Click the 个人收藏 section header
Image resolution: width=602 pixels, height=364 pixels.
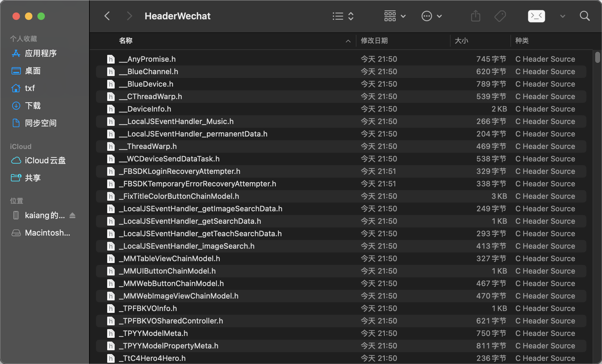(x=23, y=39)
